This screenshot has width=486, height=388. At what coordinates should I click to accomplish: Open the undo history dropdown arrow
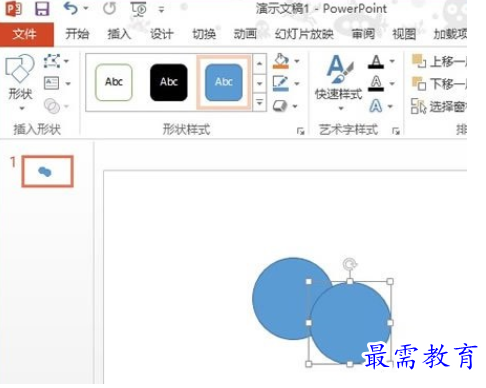[86, 8]
